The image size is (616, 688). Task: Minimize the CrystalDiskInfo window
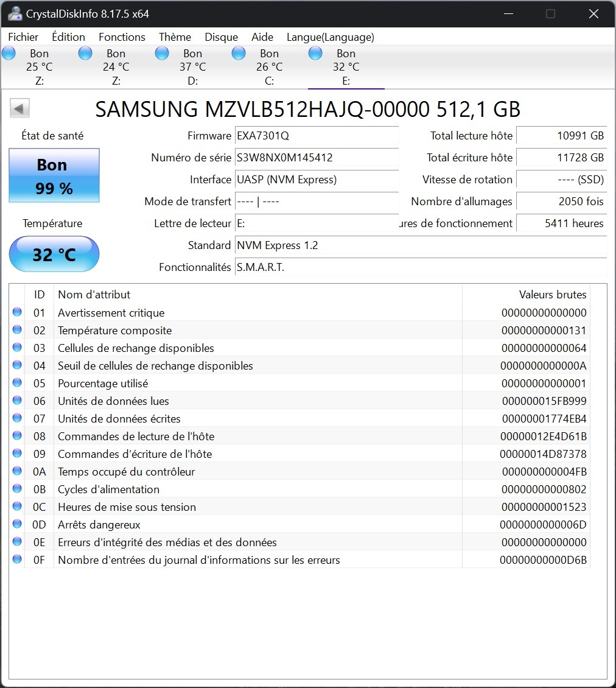tap(508, 13)
